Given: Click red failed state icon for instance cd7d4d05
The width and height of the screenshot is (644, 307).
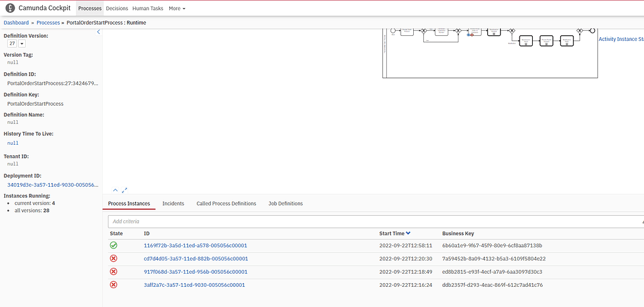Looking at the screenshot, I should (x=113, y=259).
